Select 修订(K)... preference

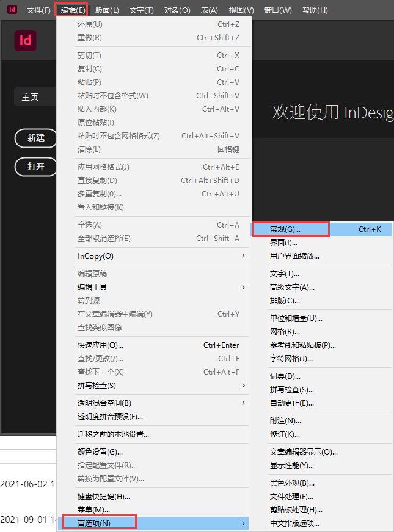[x=321, y=434]
